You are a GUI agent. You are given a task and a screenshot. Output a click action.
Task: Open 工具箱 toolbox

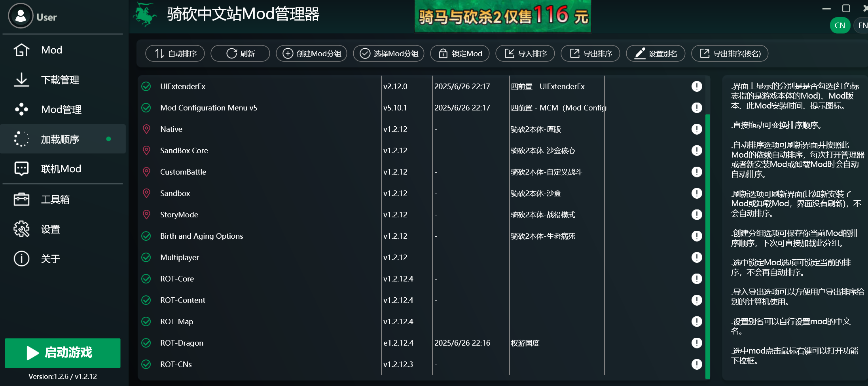click(63, 199)
